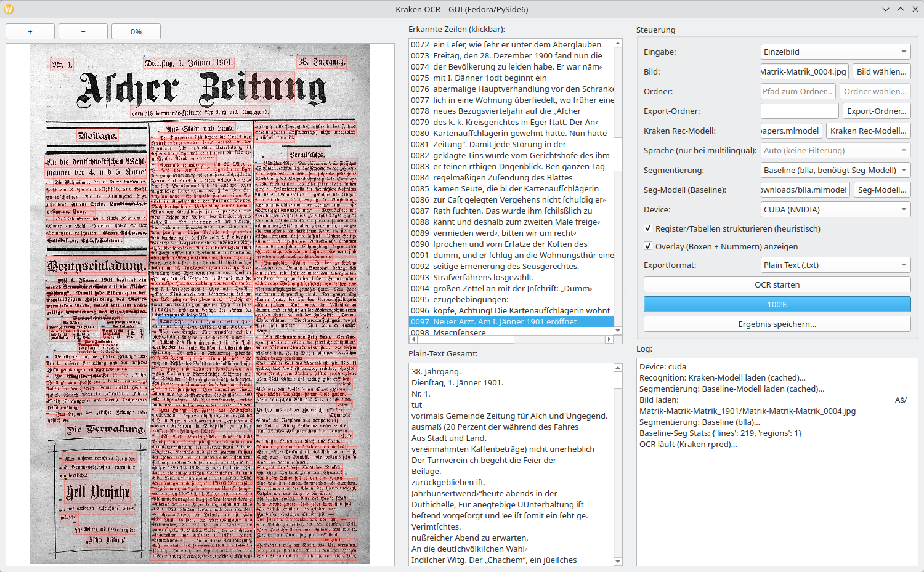
Task: Click the 100% progress bar
Action: coord(777,304)
